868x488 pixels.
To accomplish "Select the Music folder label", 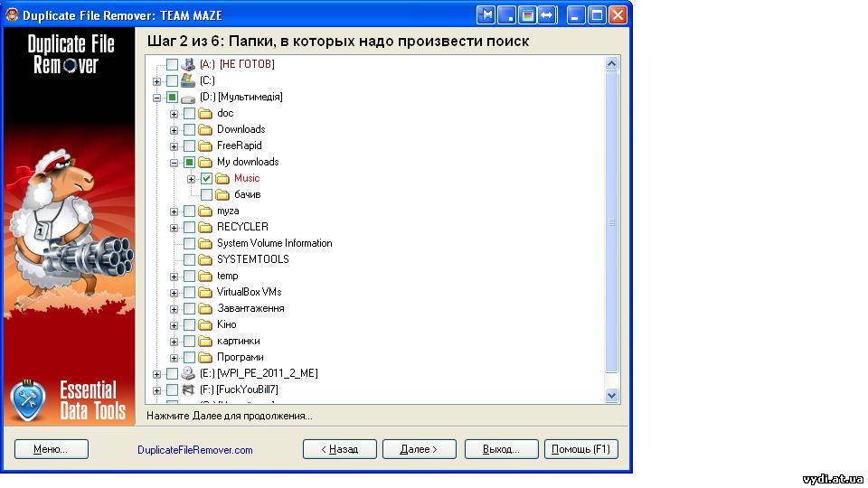I will [246, 178].
